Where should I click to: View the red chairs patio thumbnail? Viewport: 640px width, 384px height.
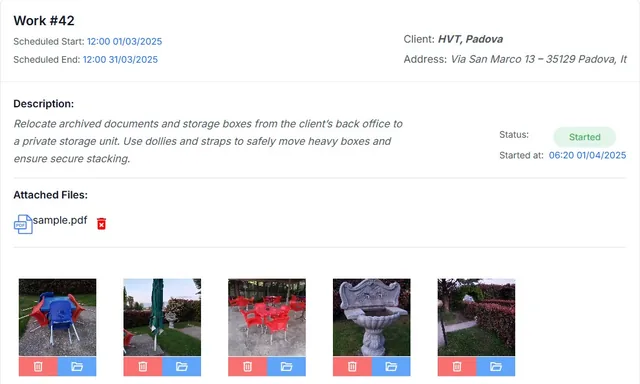click(x=267, y=317)
